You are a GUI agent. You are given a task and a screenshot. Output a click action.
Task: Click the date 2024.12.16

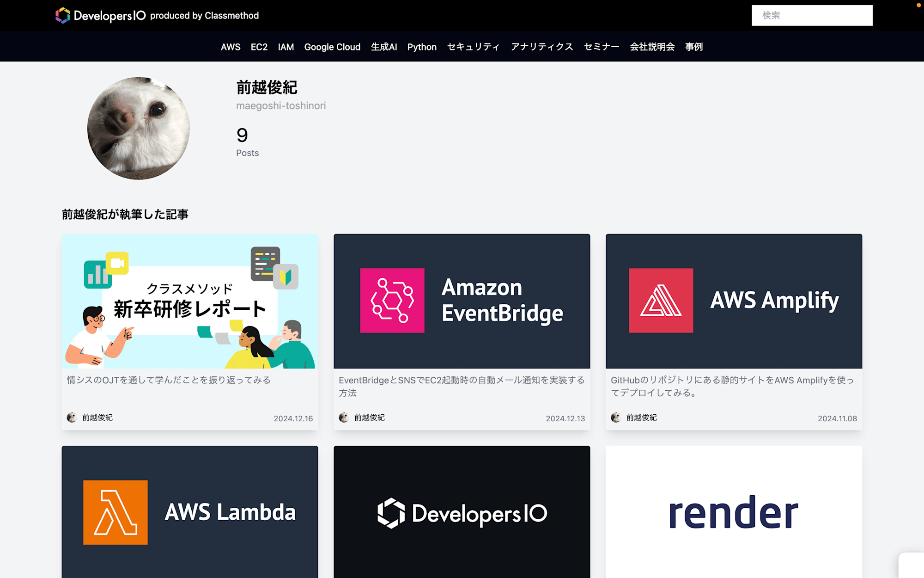point(293,418)
